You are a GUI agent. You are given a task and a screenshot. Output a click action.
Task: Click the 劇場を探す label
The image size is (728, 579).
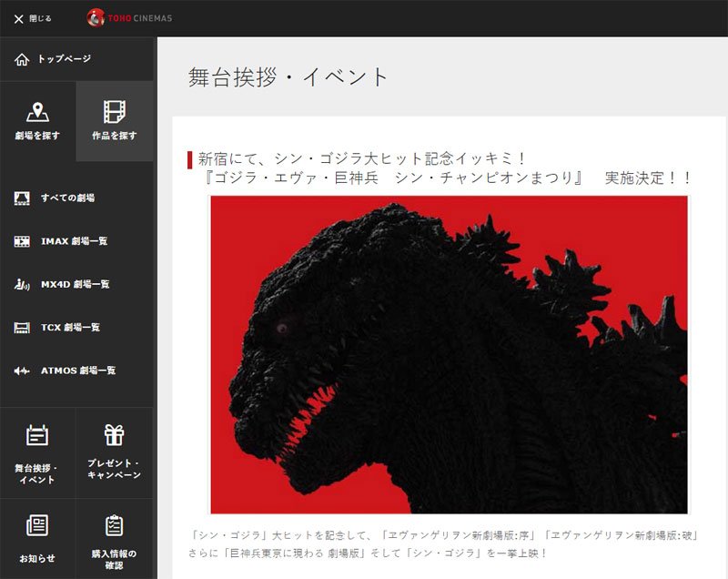coord(37,136)
